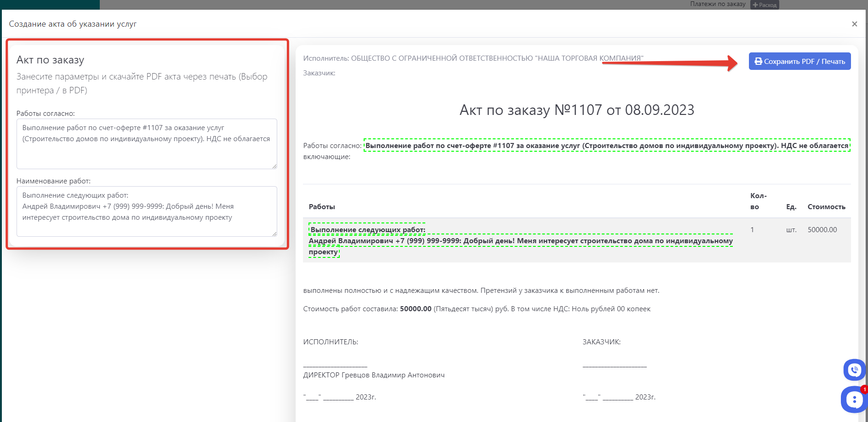Click the Кол-во column header
The height and width of the screenshot is (422, 868).
(x=758, y=201)
